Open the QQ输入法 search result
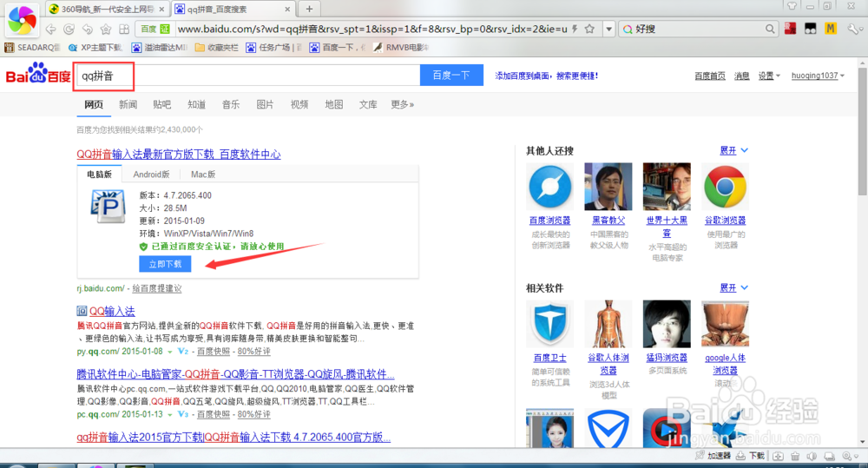This screenshot has width=868, height=468. 112,311
